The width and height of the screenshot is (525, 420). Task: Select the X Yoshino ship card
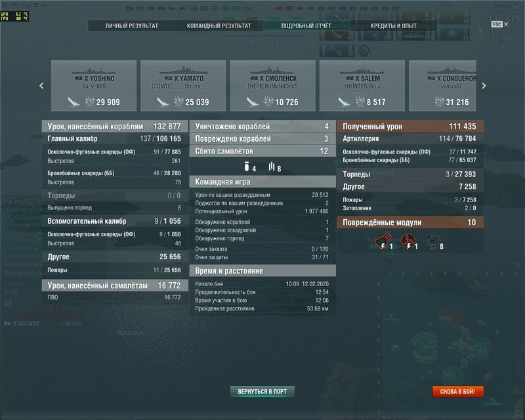click(94, 86)
